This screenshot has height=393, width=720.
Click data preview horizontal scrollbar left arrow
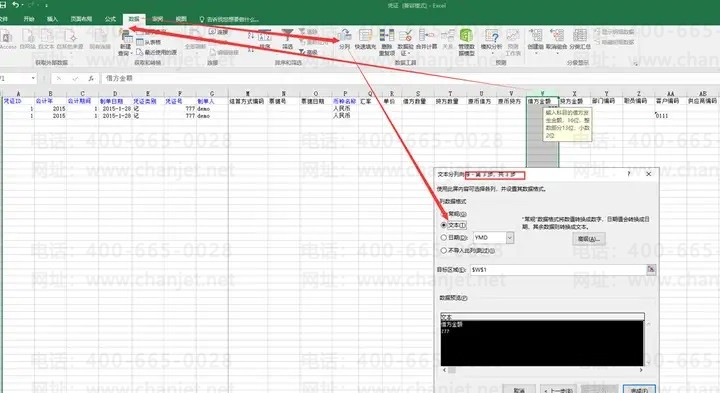pyautogui.click(x=444, y=370)
